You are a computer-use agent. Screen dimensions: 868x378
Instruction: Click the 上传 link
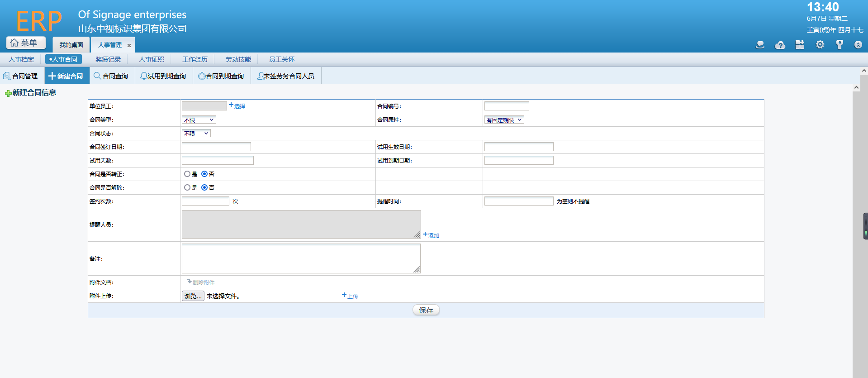(x=353, y=296)
